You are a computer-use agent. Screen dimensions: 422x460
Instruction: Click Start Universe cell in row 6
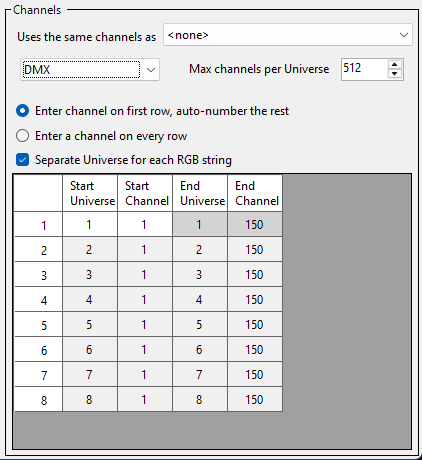[x=90, y=350]
